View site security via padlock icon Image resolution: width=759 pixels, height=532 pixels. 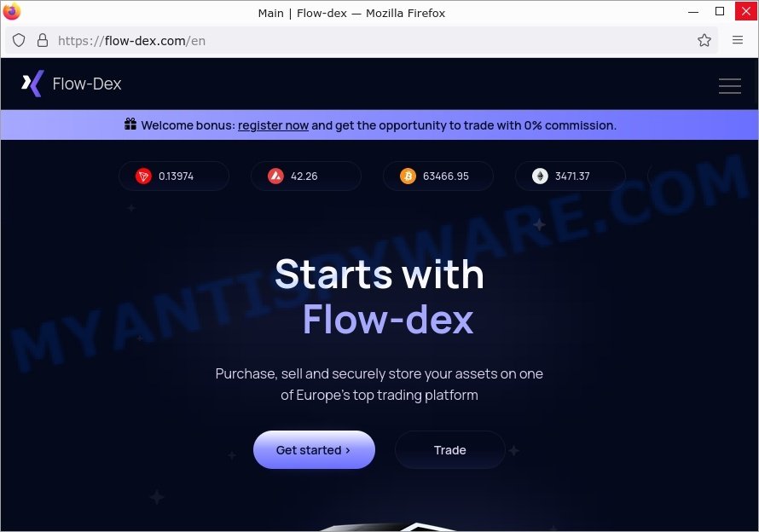(x=43, y=40)
